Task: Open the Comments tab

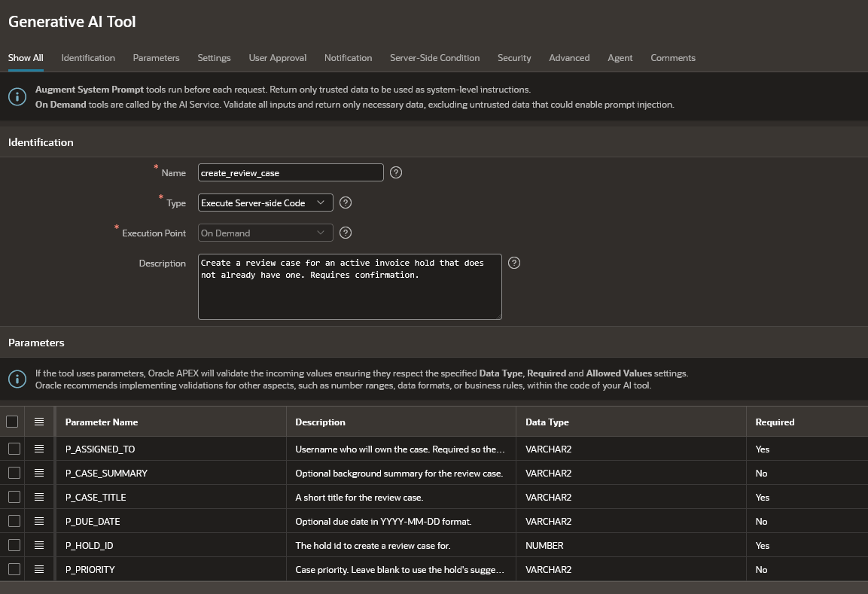Action: [x=672, y=57]
